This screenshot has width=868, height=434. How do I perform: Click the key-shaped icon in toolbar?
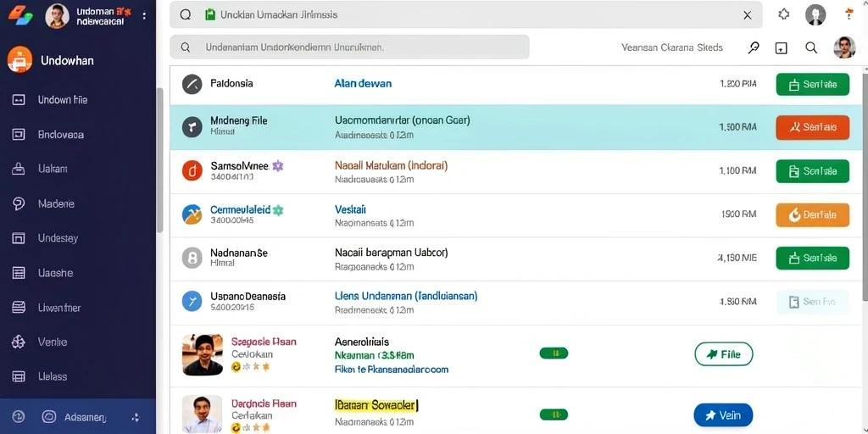(754, 47)
